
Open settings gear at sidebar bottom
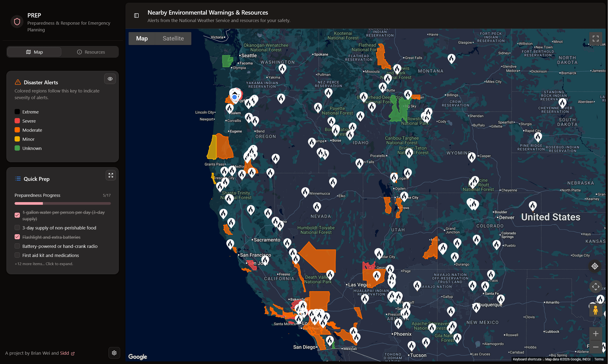click(x=114, y=353)
